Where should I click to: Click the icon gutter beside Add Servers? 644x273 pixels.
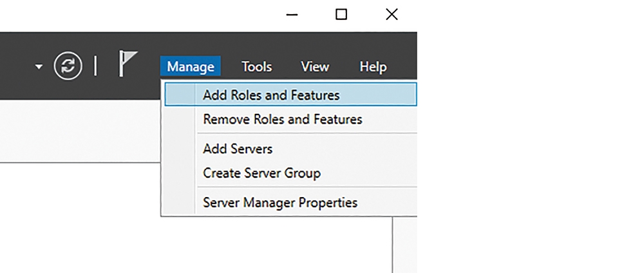coord(180,149)
